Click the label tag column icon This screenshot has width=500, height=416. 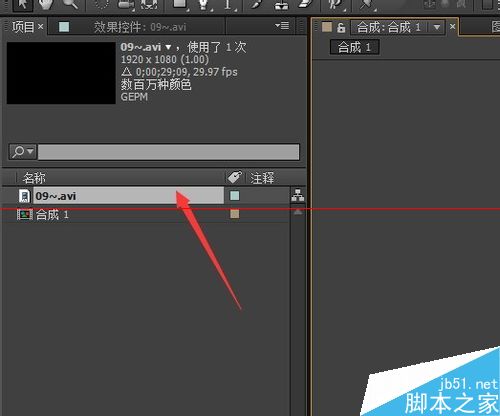[235, 178]
